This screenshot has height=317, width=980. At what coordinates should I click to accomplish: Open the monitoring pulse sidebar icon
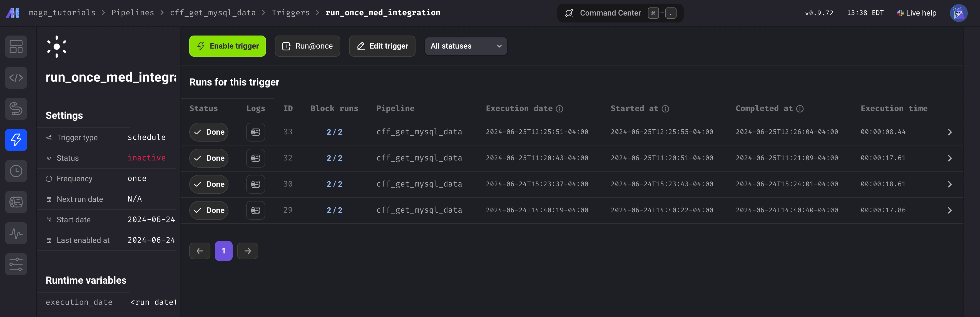tap(16, 233)
